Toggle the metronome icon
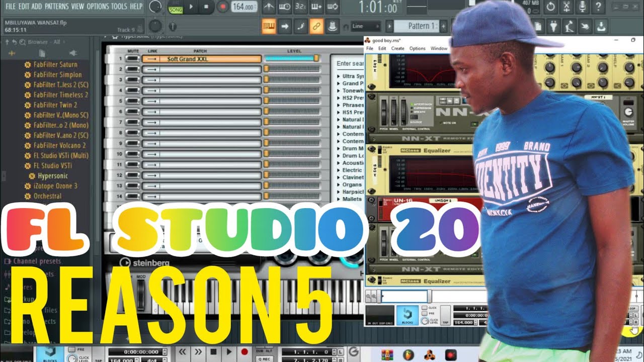The width and height of the screenshot is (644, 362). coord(270,7)
